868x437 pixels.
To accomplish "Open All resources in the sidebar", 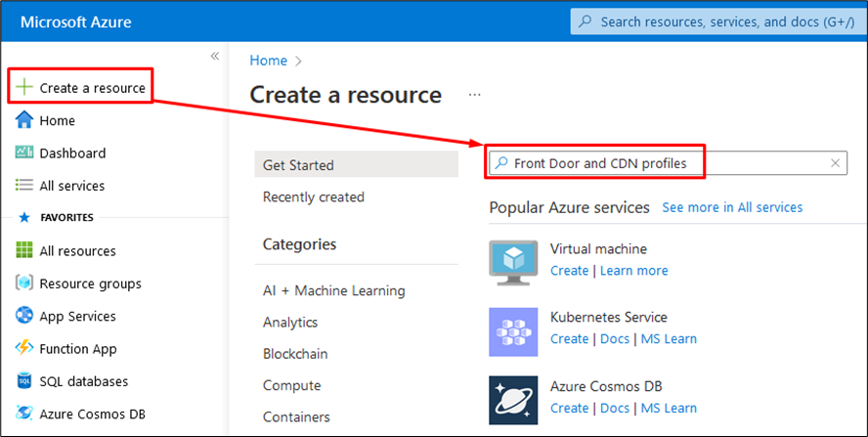I will pos(77,251).
